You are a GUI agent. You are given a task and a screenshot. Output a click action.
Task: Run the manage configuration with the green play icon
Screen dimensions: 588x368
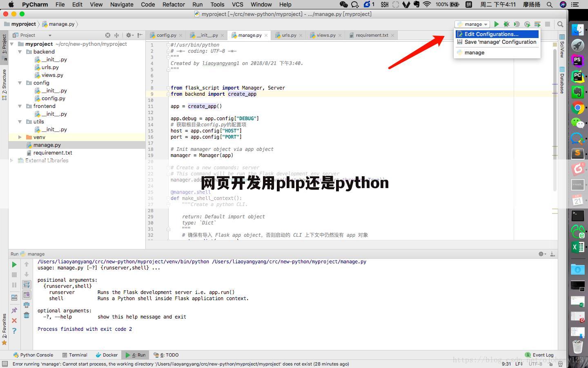click(497, 24)
